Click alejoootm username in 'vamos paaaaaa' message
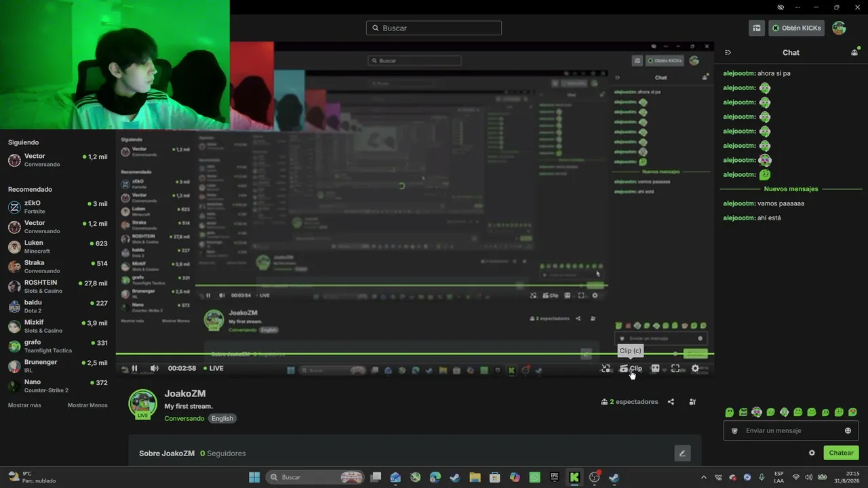This screenshot has height=488, width=868. (739, 203)
